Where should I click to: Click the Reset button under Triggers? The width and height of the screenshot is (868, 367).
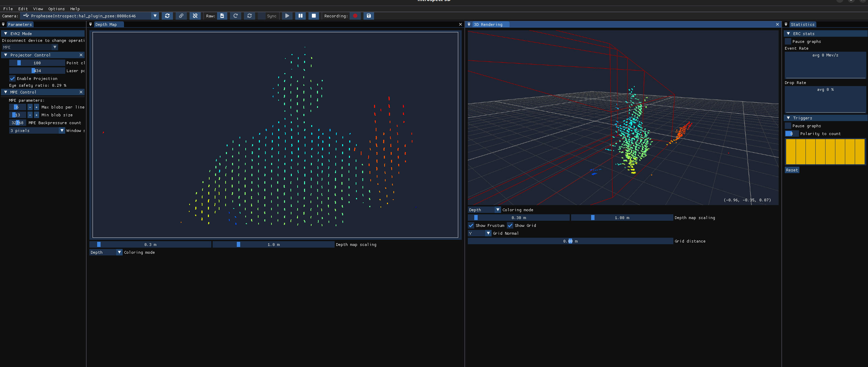(792, 170)
